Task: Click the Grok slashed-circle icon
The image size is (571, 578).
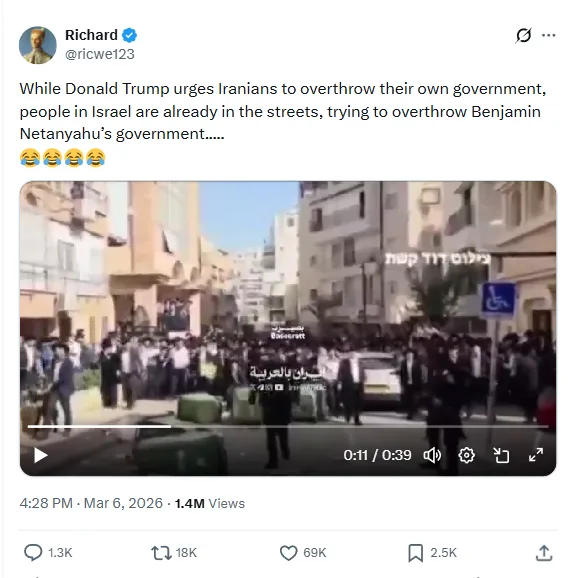Action: [x=523, y=35]
